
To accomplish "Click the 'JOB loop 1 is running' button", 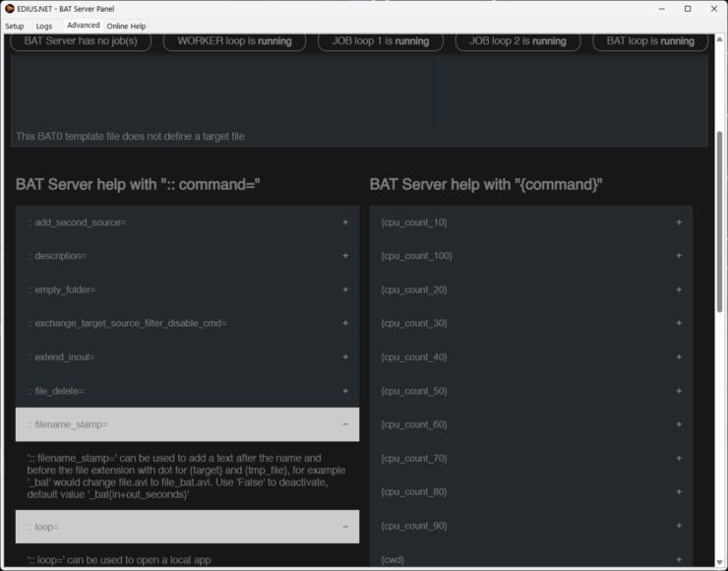I will click(x=381, y=41).
